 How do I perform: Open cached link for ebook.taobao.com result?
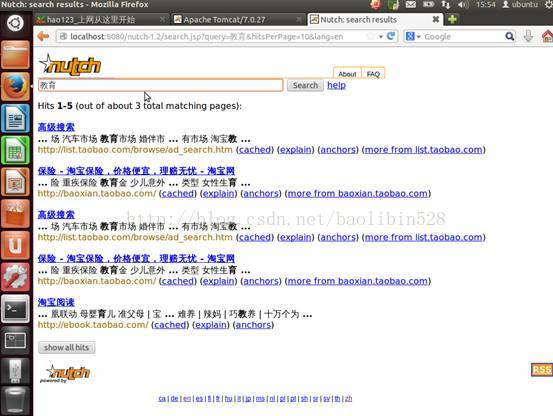point(170,325)
